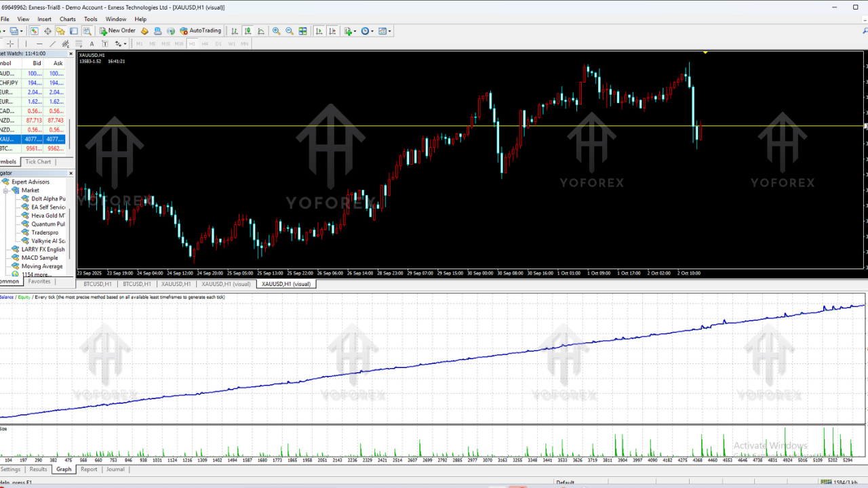This screenshot has height=488, width=868.
Task: Select the Horizontal Line drawing tool
Action: coord(39,44)
